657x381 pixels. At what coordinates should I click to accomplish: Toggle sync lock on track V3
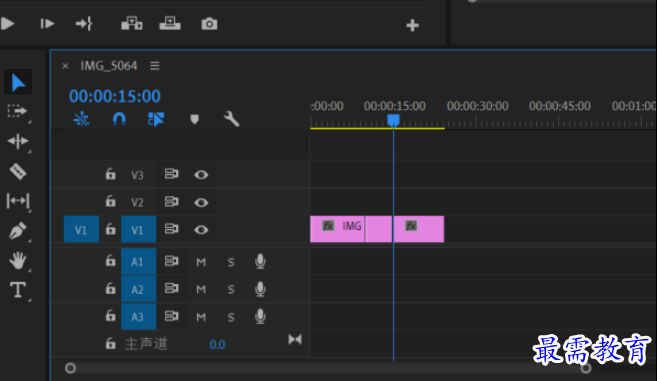(171, 174)
